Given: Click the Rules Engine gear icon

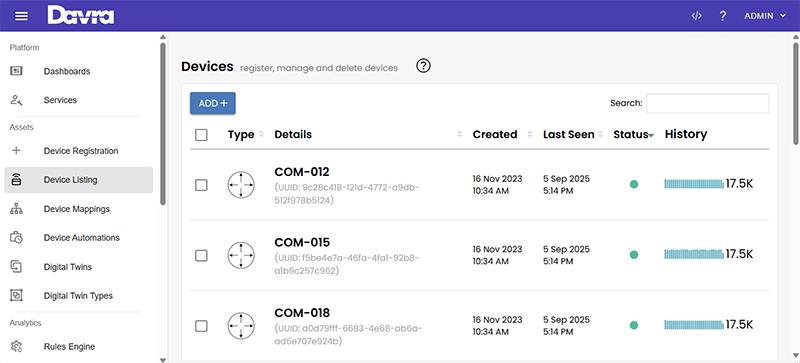Looking at the screenshot, I should [16, 347].
